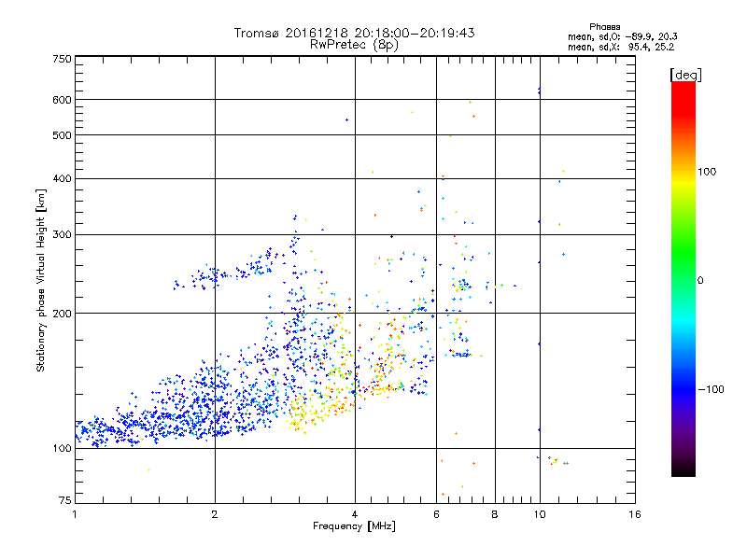Click the x-axis tick label '4'

pos(355,514)
